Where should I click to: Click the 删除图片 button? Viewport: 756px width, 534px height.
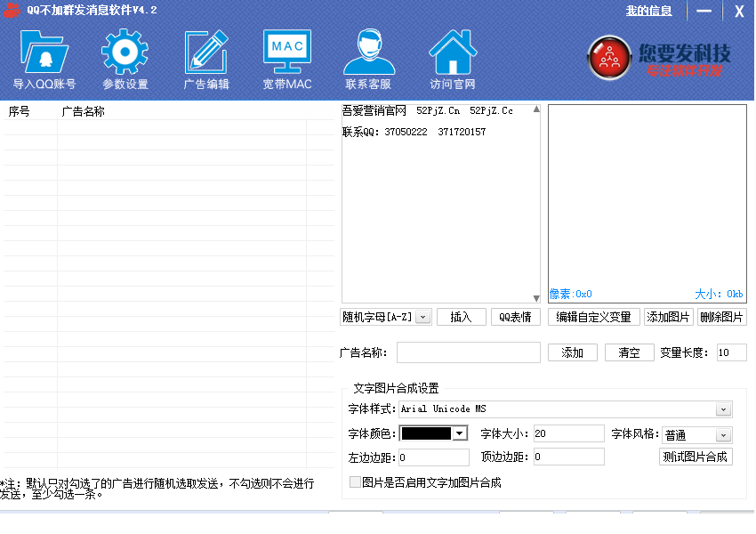722,317
